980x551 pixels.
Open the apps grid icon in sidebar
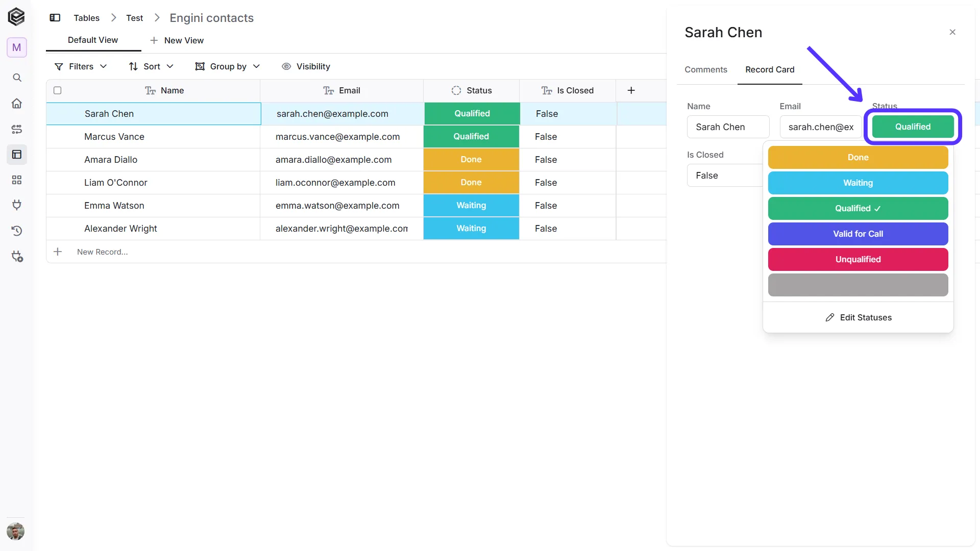[x=17, y=180]
